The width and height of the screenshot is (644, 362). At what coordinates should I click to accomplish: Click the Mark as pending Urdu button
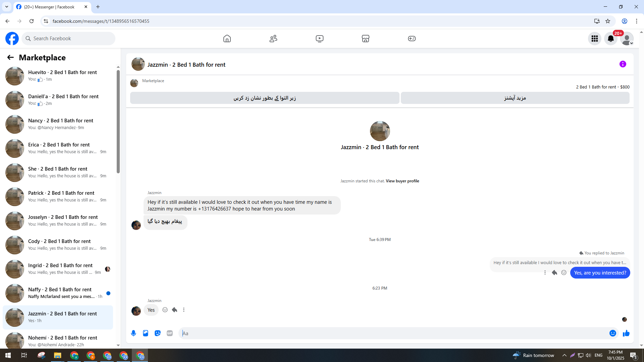point(265,98)
